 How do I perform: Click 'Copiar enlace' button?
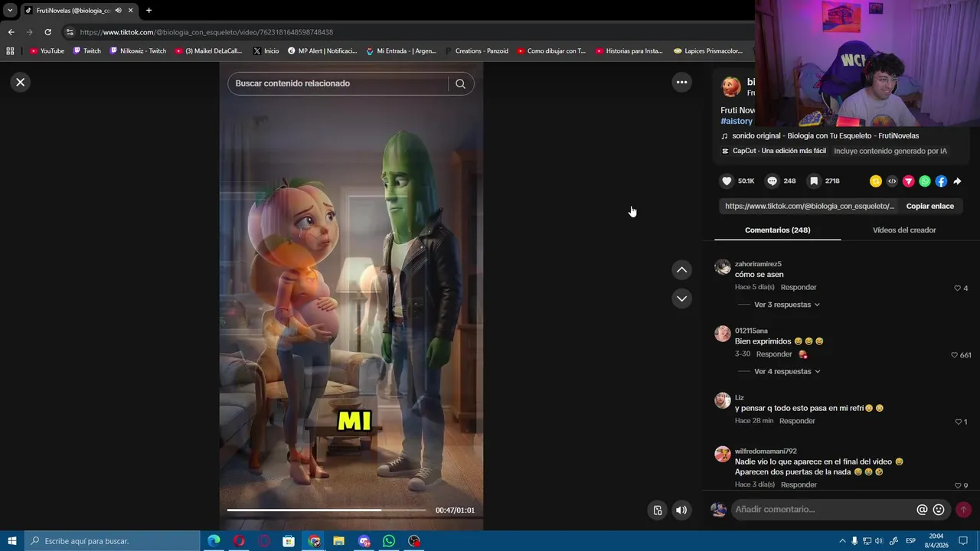pos(929,206)
